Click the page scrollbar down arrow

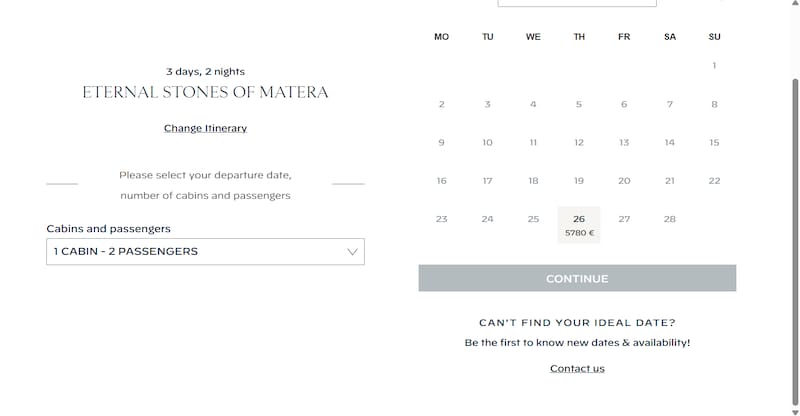[795, 410]
